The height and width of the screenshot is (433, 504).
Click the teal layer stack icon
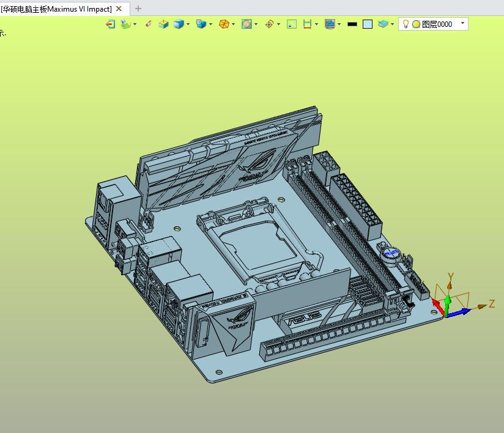click(x=383, y=24)
